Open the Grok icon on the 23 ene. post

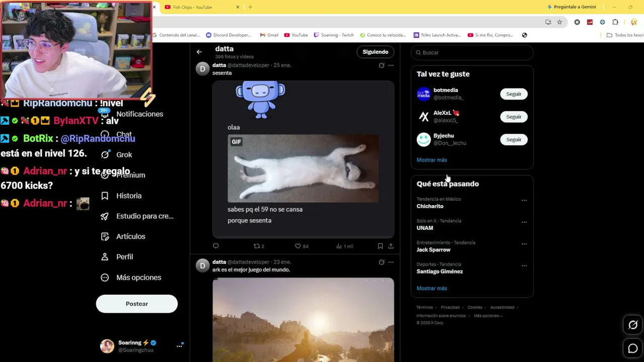[381, 262]
